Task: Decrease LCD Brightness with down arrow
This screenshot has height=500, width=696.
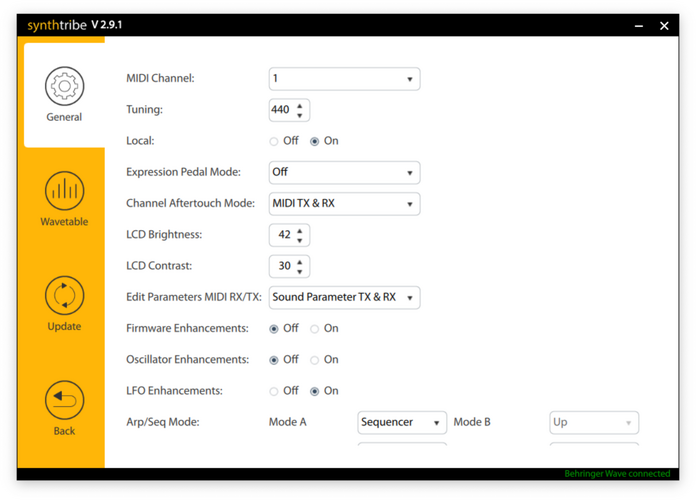Action: tap(300, 241)
